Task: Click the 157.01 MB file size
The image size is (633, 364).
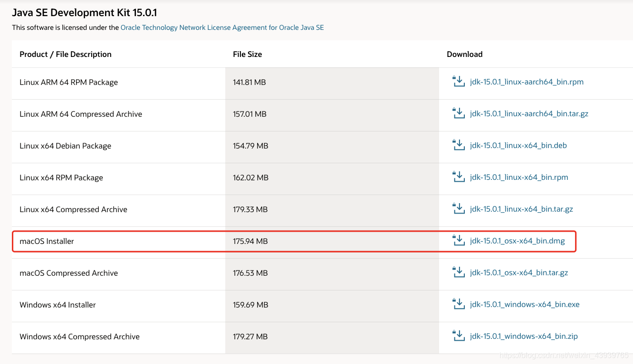Action: (249, 114)
